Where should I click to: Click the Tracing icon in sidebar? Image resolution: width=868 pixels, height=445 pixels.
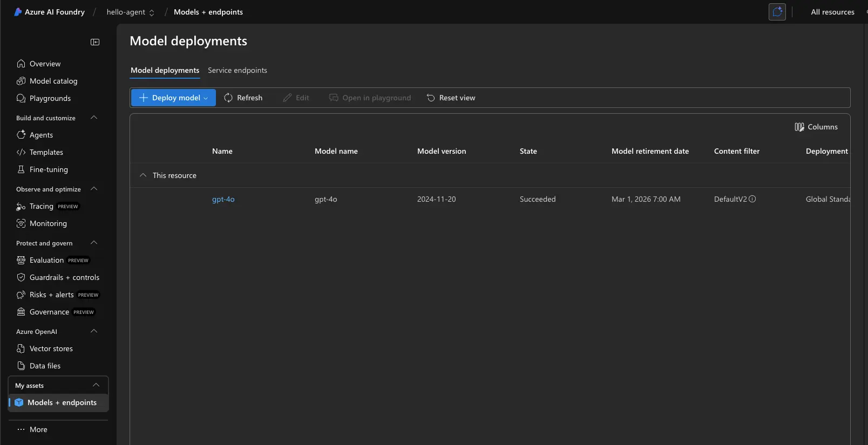[x=21, y=206]
